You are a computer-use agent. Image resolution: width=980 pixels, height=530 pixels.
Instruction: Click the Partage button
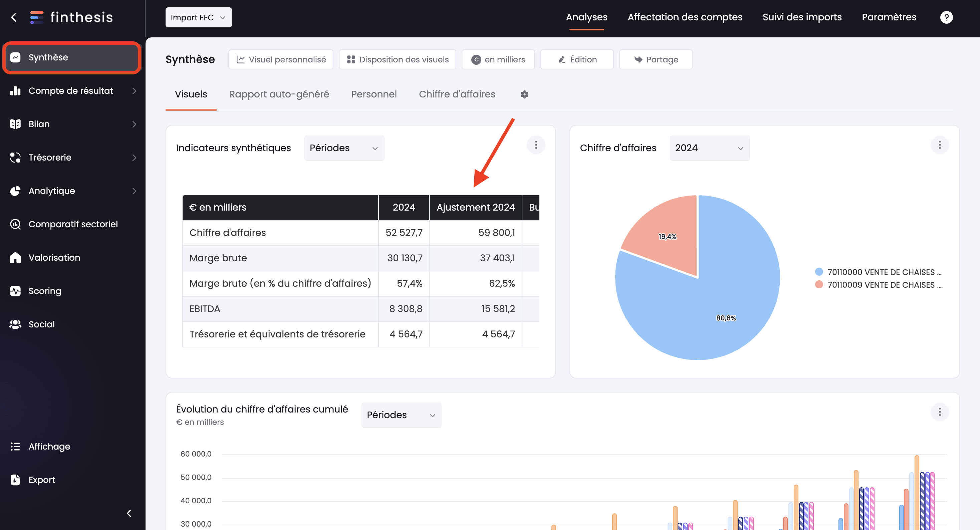click(656, 59)
